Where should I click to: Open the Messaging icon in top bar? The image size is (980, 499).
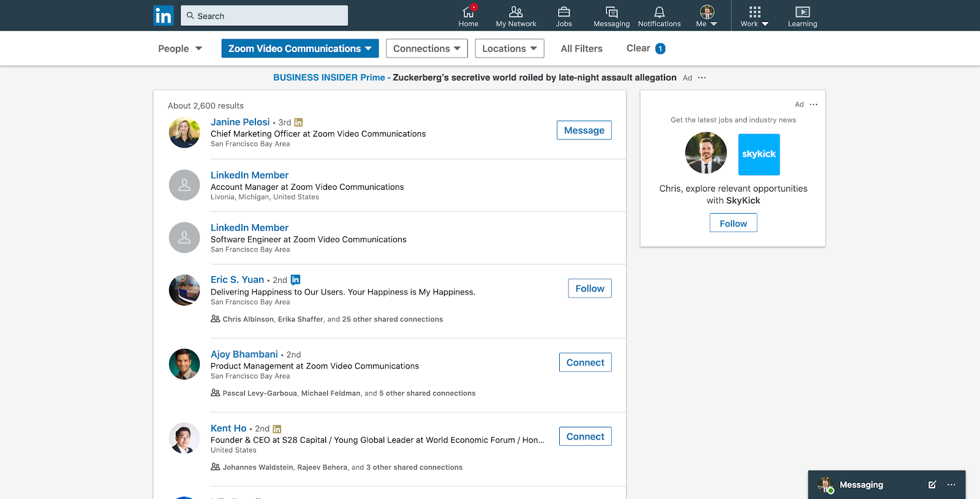coord(611,16)
